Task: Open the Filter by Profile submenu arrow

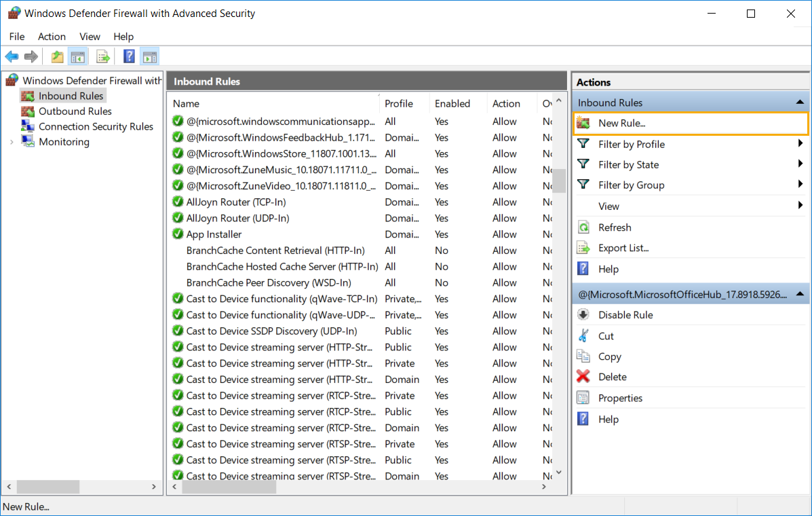Action: (x=800, y=143)
